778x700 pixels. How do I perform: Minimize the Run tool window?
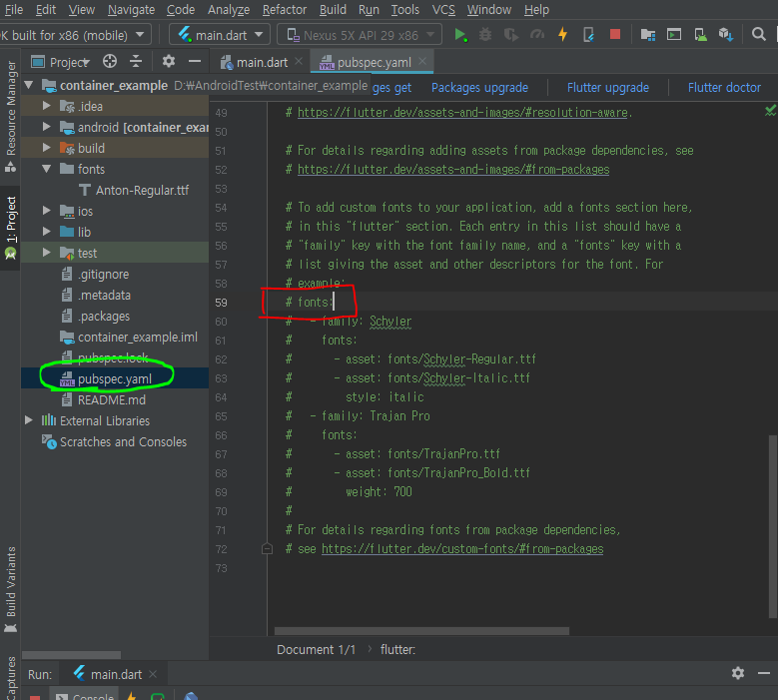764,673
